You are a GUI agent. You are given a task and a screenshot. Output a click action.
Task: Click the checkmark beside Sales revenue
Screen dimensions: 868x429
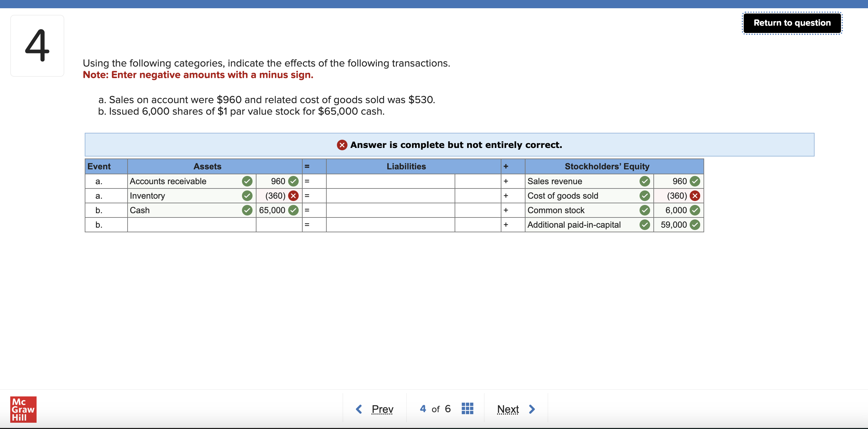(644, 181)
